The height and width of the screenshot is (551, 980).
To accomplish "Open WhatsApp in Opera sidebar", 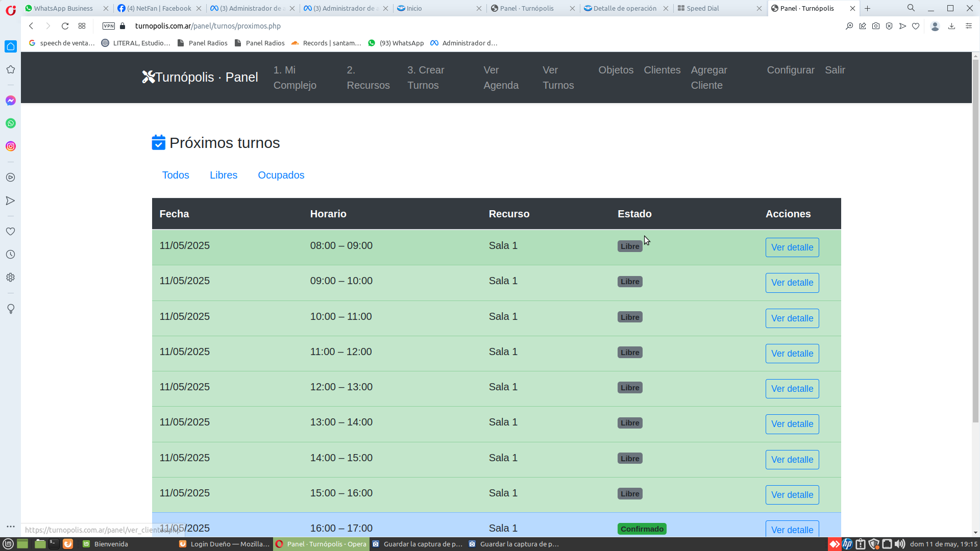I will pyautogui.click(x=11, y=123).
